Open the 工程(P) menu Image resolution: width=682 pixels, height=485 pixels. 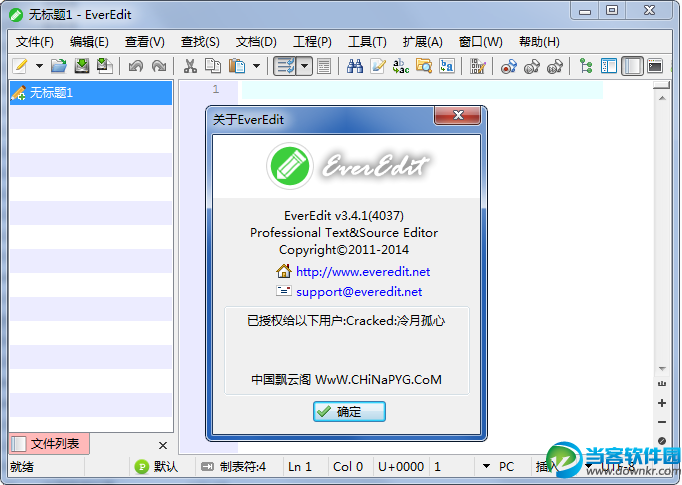[312, 42]
